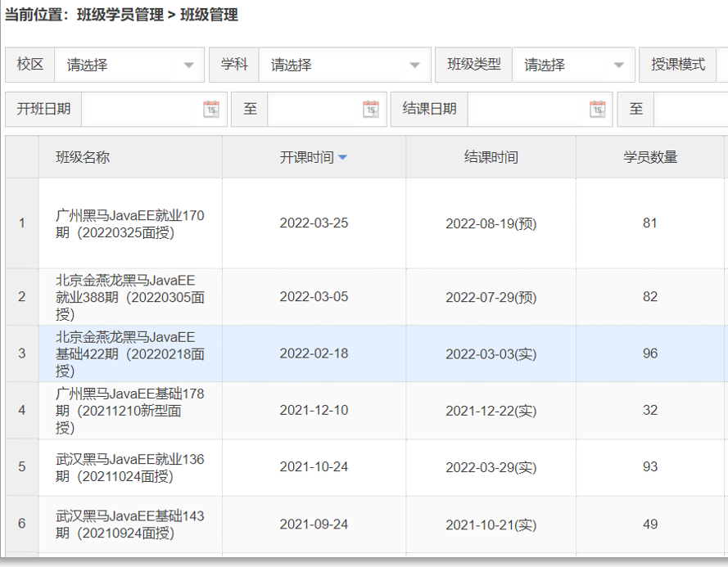Viewport: 728px width, 567px height.
Task: Select highlighted row 北京金燕龙黑马JavaEE基础422期
Action: coord(130,353)
